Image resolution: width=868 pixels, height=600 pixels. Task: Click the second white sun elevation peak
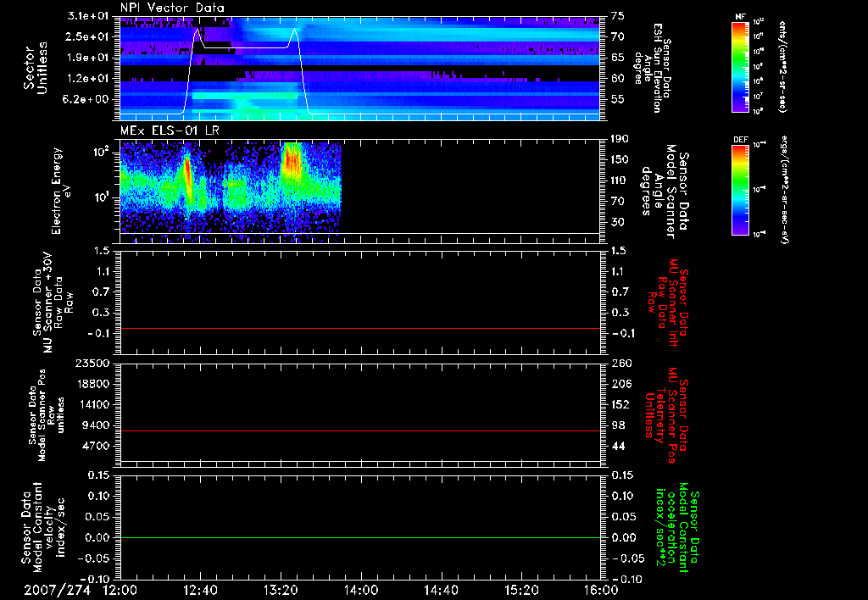tap(294, 31)
